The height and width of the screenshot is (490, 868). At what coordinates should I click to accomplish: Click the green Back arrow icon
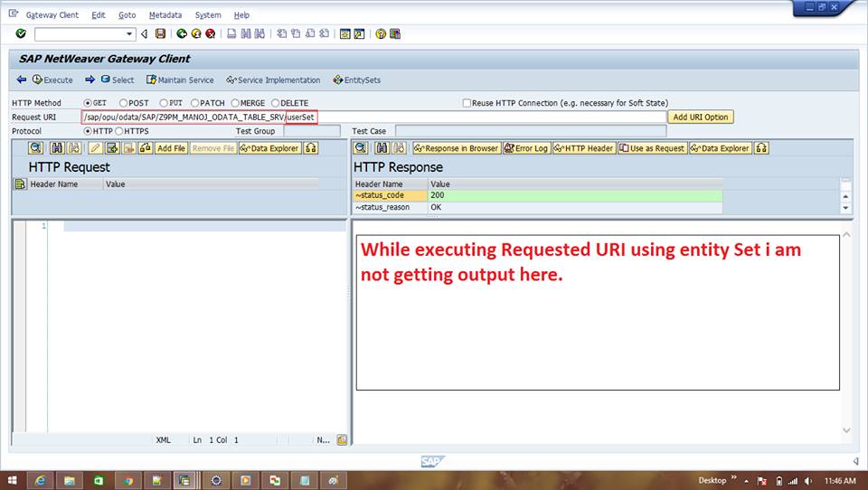click(182, 33)
